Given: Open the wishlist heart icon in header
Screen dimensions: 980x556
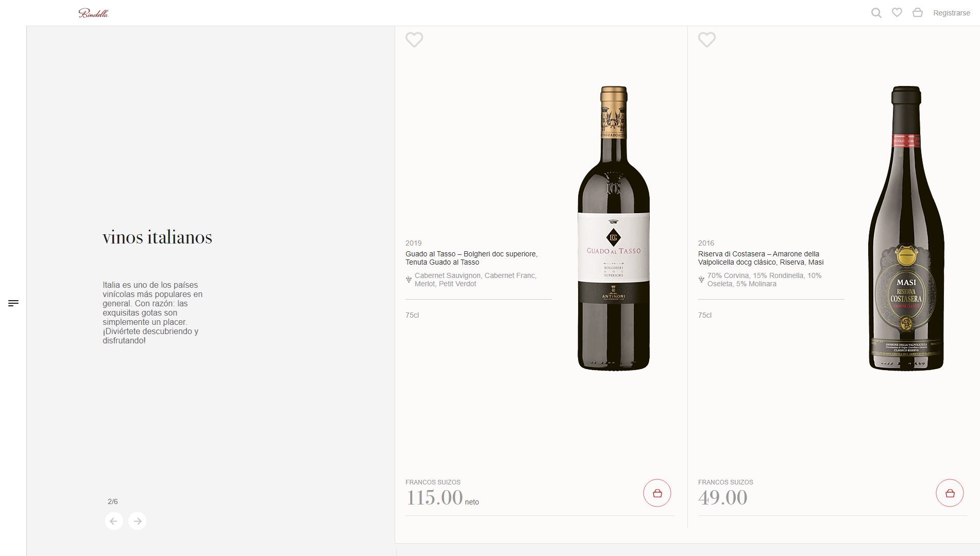Looking at the screenshot, I should (x=897, y=12).
